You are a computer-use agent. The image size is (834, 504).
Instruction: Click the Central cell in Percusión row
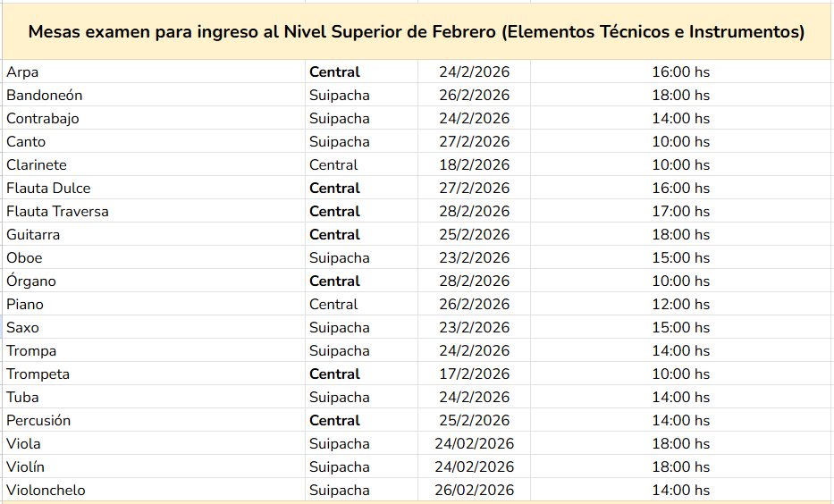334,421
